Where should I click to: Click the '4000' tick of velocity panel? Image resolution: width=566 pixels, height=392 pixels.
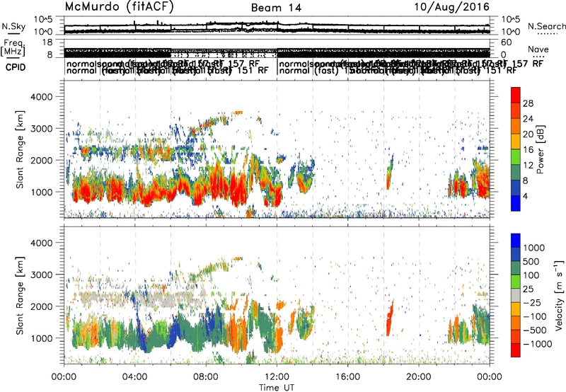pos(41,243)
